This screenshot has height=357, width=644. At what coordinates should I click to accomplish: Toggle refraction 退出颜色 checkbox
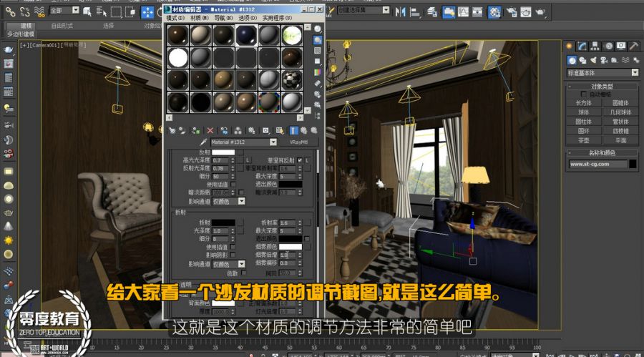coord(307,239)
